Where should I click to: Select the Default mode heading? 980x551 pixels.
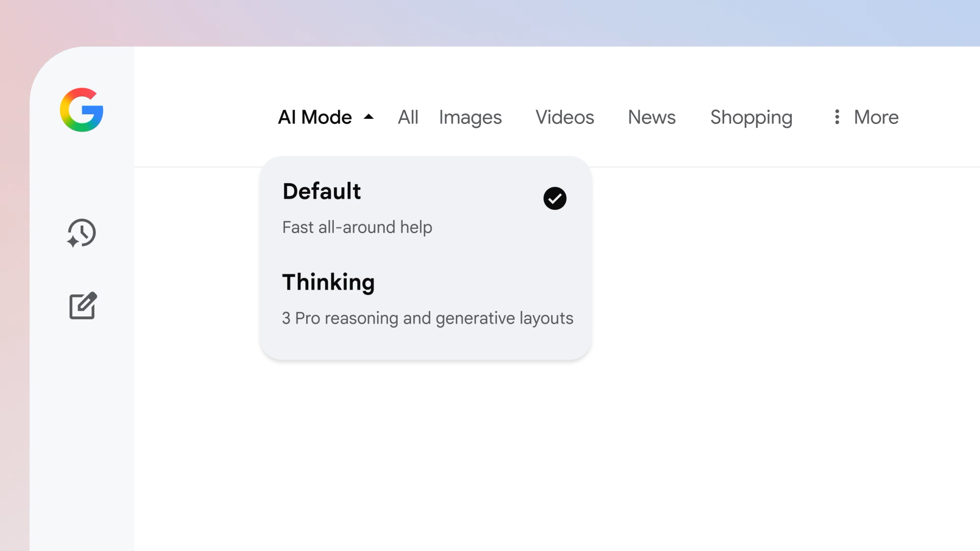[322, 192]
